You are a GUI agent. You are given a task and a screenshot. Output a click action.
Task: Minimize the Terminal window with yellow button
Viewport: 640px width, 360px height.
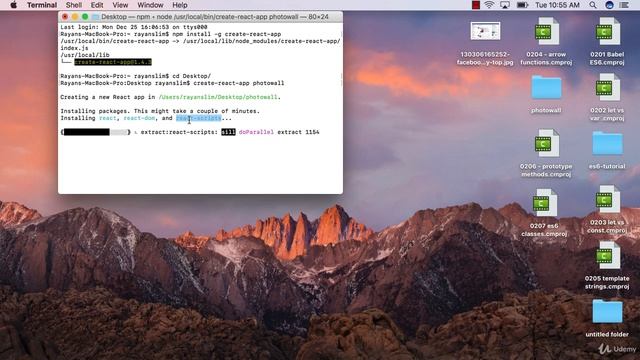pyautogui.click(x=75, y=17)
